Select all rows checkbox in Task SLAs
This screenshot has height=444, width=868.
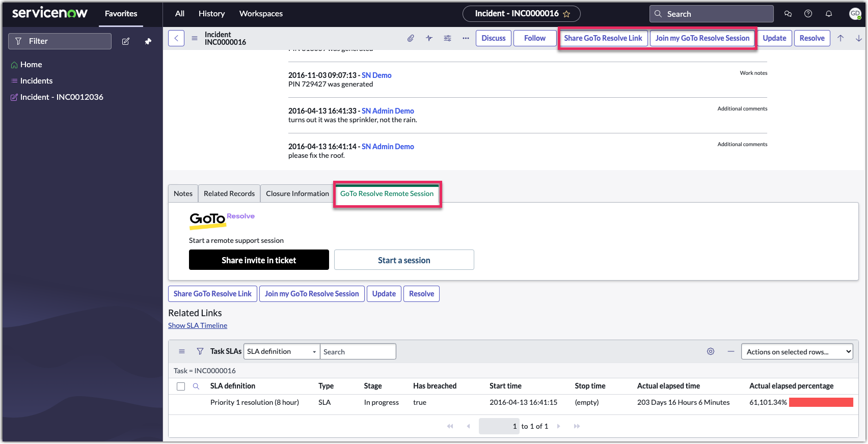pyautogui.click(x=181, y=386)
